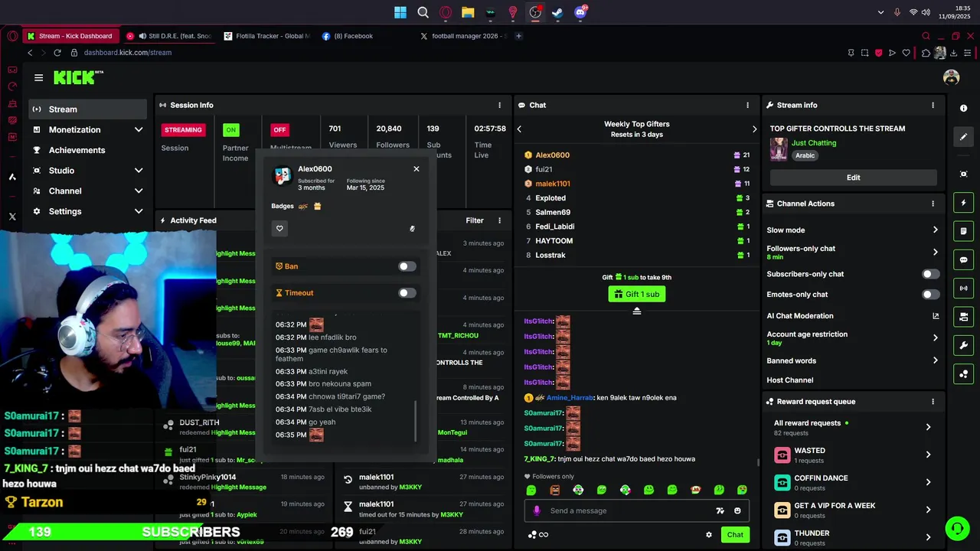Click the microphone icon in message box
Viewport: 980px width, 551px height.
(537, 510)
